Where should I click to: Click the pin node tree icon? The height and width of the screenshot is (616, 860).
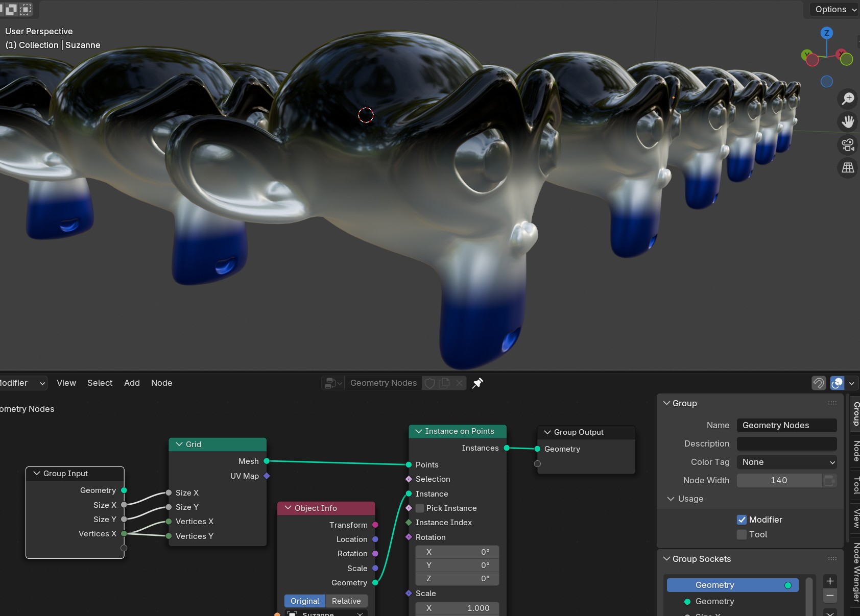coord(477,383)
